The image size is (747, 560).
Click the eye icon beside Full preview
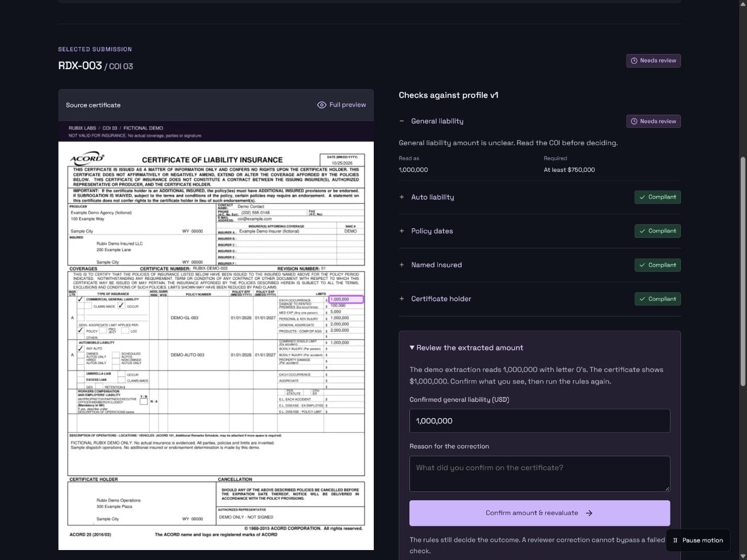click(x=322, y=105)
